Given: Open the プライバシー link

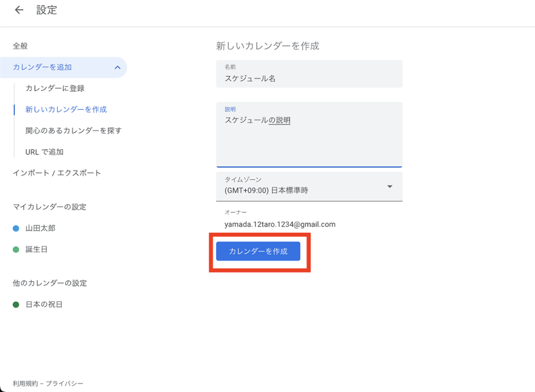Looking at the screenshot, I should pyautogui.click(x=64, y=383).
